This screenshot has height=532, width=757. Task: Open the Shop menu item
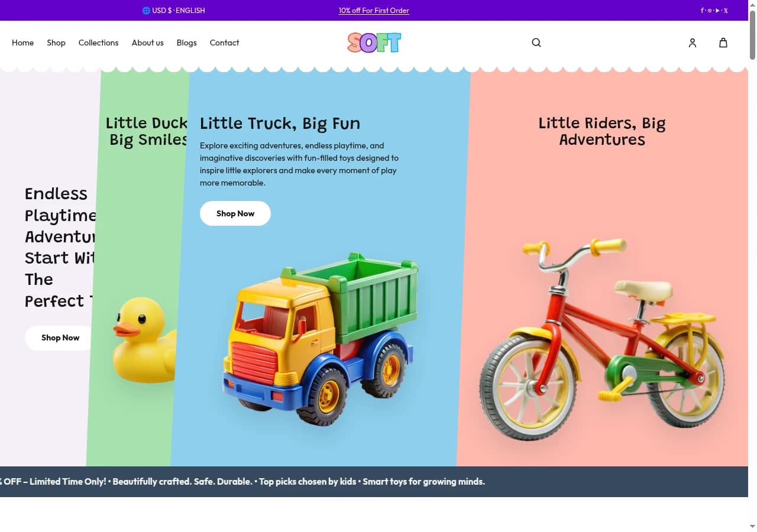(56, 43)
